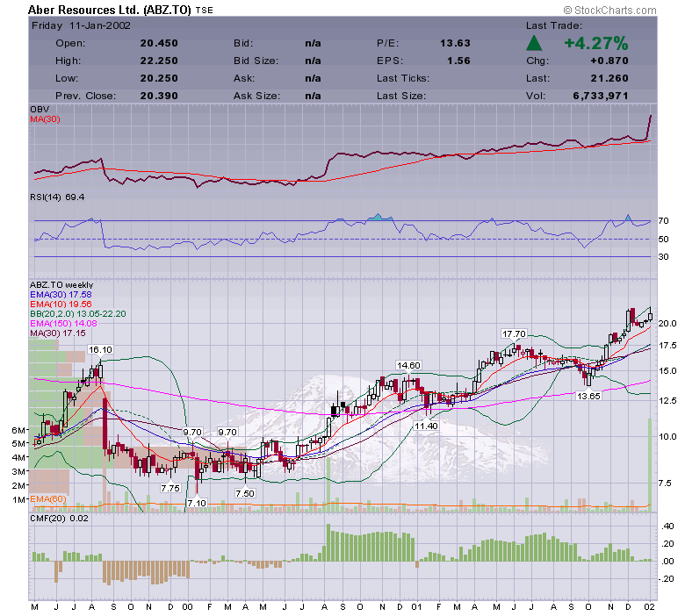Click the P/E value 13.63
685x616 pixels.
[455, 43]
